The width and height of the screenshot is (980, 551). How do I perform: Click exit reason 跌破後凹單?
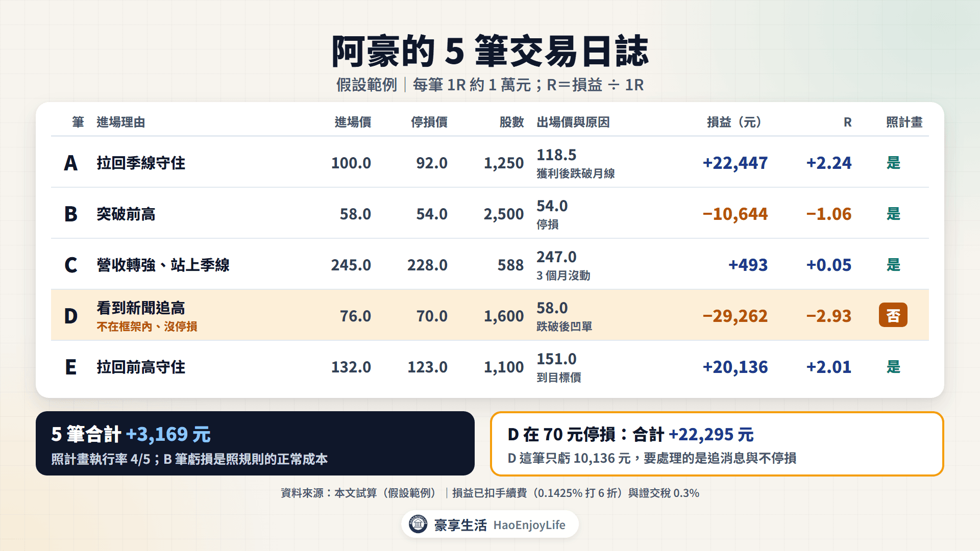click(x=565, y=327)
